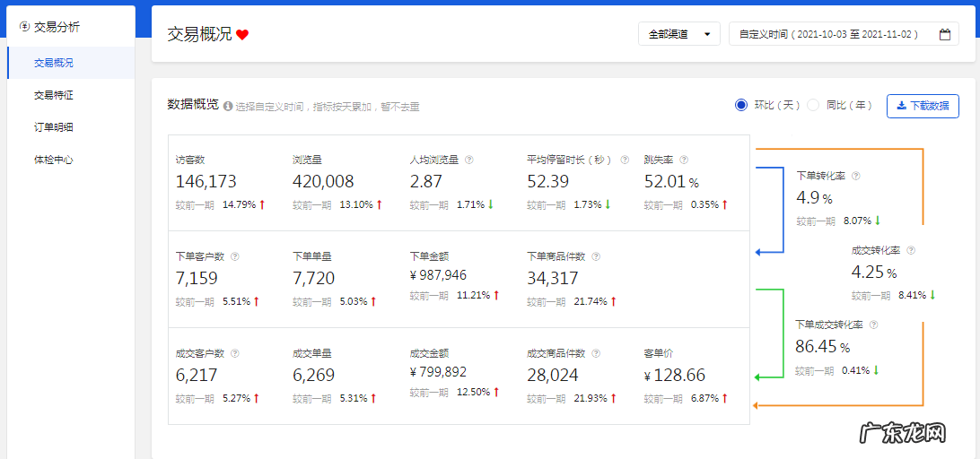This screenshot has width=980, height=459.
Task: Select the 同比（年）radio button
Action: (813, 105)
